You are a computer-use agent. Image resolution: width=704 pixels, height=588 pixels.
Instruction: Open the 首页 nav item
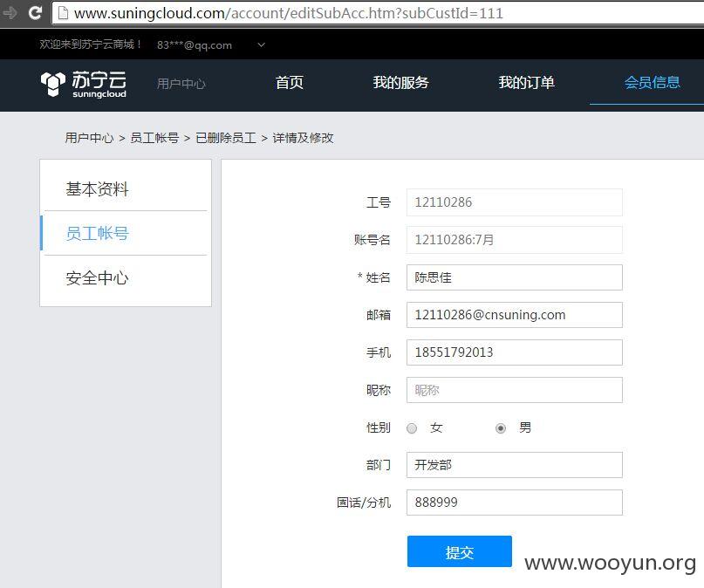click(x=289, y=83)
